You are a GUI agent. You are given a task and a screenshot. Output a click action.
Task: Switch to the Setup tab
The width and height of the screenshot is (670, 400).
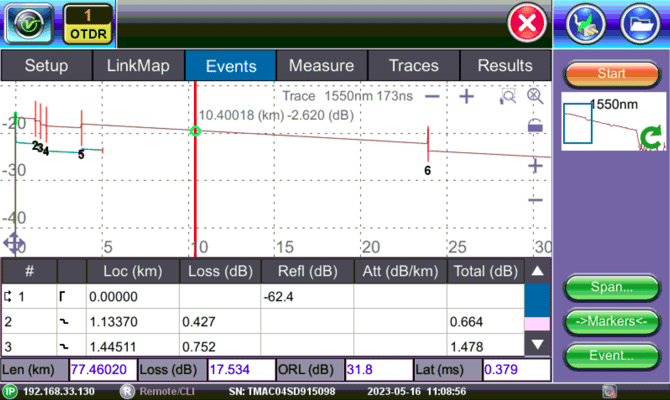(x=46, y=66)
